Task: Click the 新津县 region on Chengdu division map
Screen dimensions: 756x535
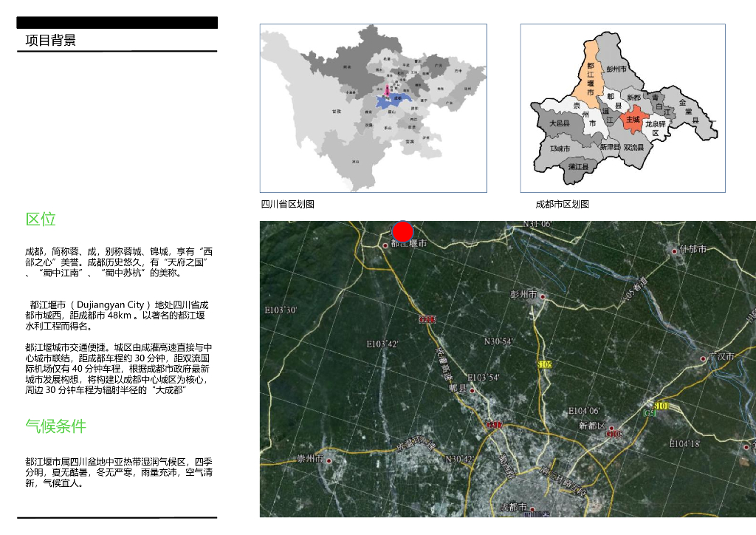Action: (609, 146)
